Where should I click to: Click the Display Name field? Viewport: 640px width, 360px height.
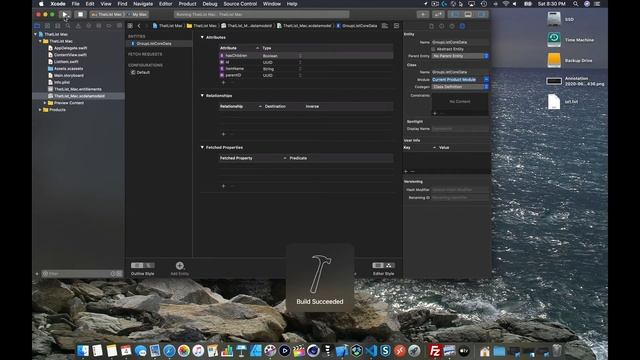(460, 129)
